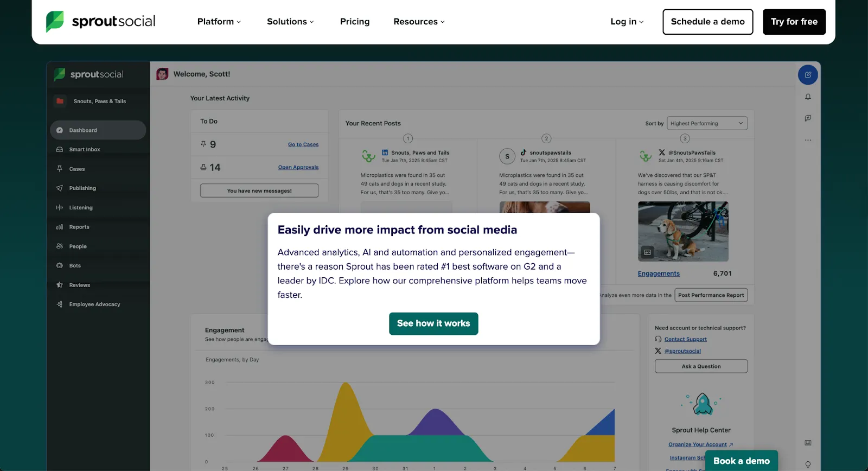Open the notifications bell icon

tap(808, 97)
